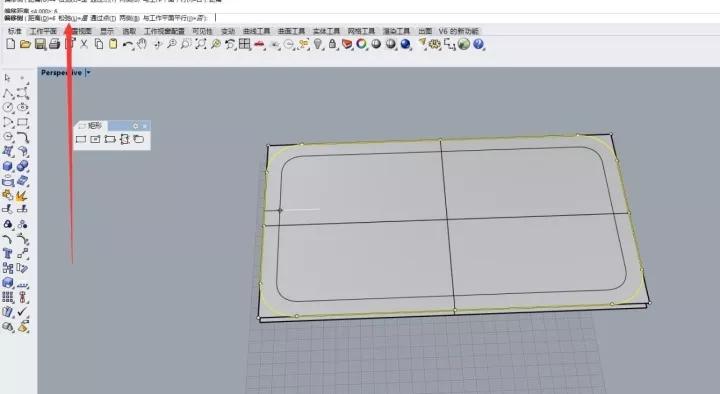Image resolution: width=720 pixels, height=394 pixels.
Task: Click the Explode tool in left sidebar
Action: pos(22,196)
